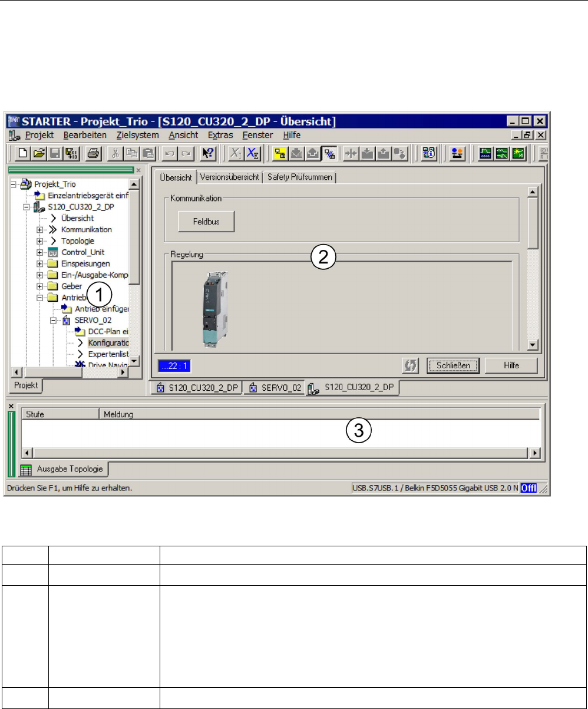588x709 pixels.
Task: Select Übersicht in the project tree
Action: tap(78, 218)
